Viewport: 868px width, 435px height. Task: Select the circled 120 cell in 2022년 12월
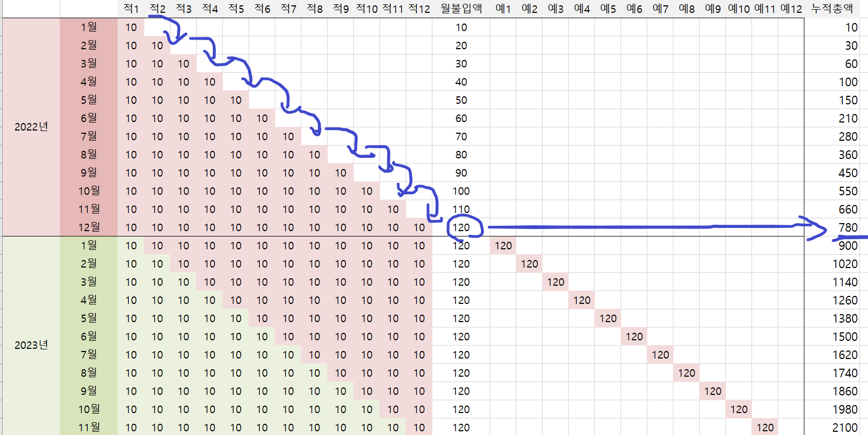(461, 227)
